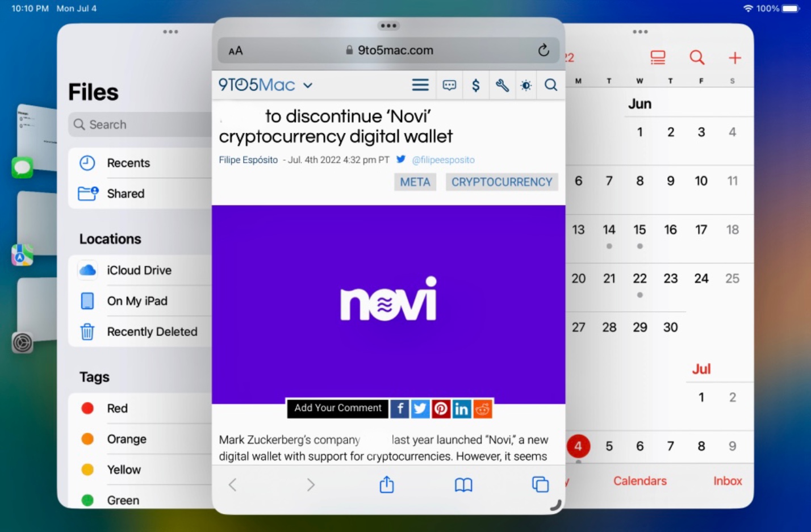This screenshot has width=811, height=532.
Task: Click Add Your Comment button
Action: coord(338,408)
